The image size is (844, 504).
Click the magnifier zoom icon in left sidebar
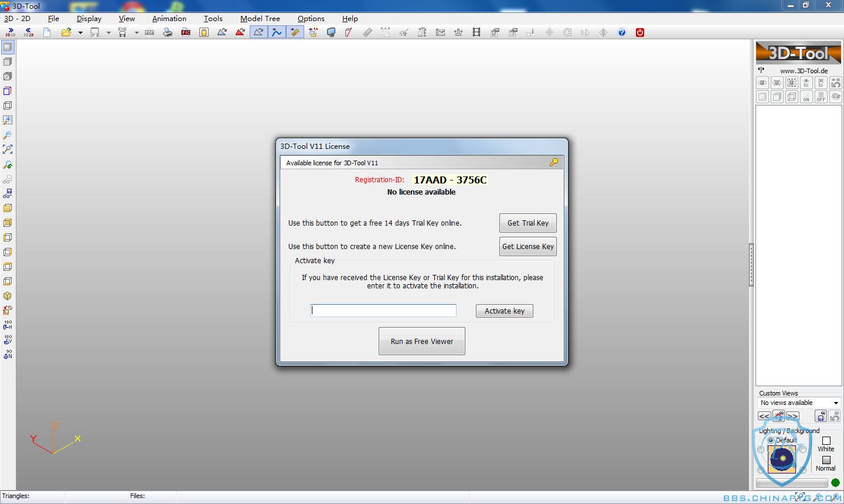8,135
